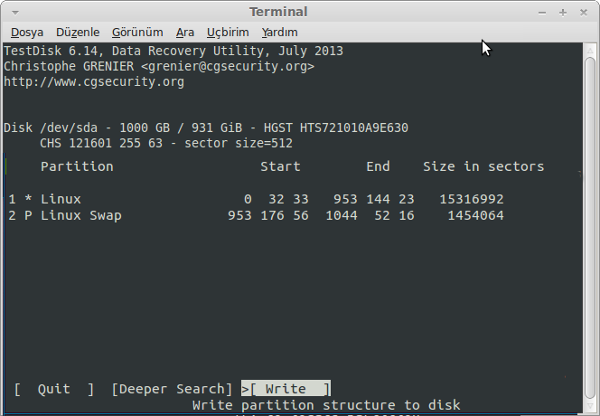Select the highlighted Write option
This screenshot has width=600, height=416.
(x=286, y=388)
